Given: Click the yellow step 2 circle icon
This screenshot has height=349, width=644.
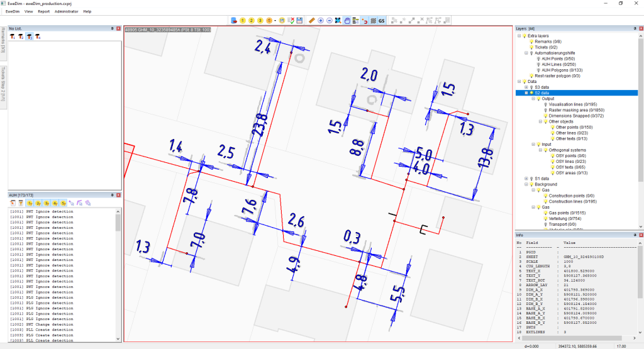Looking at the screenshot, I should pyautogui.click(x=252, y=21).
